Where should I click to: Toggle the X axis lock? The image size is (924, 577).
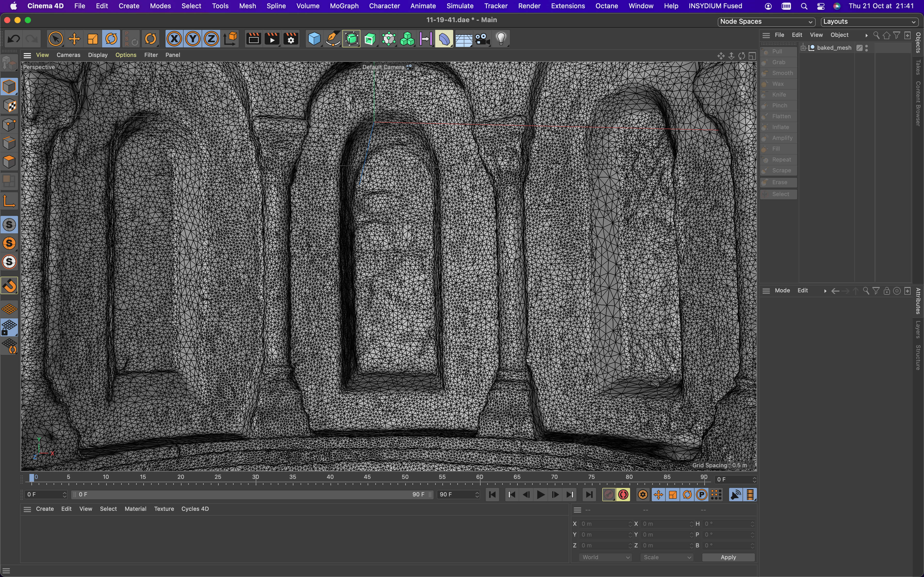pyautogui.click(x=174, y=39)
